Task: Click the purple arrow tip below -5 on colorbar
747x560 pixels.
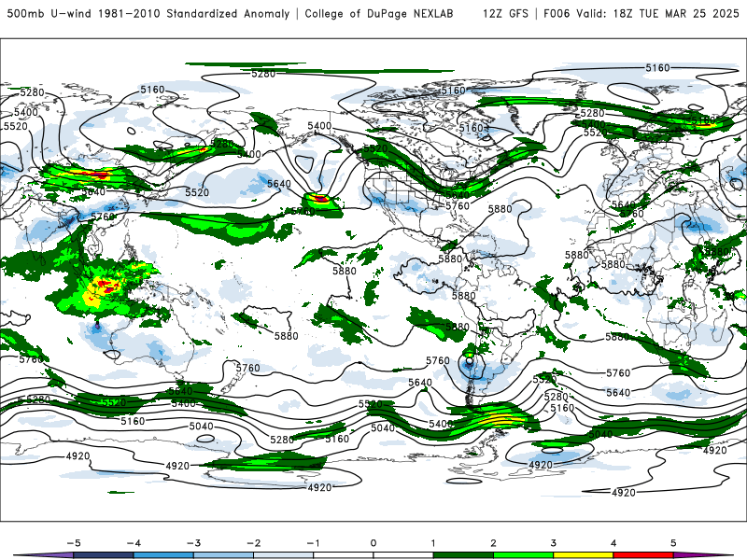Action: point(44,555)
